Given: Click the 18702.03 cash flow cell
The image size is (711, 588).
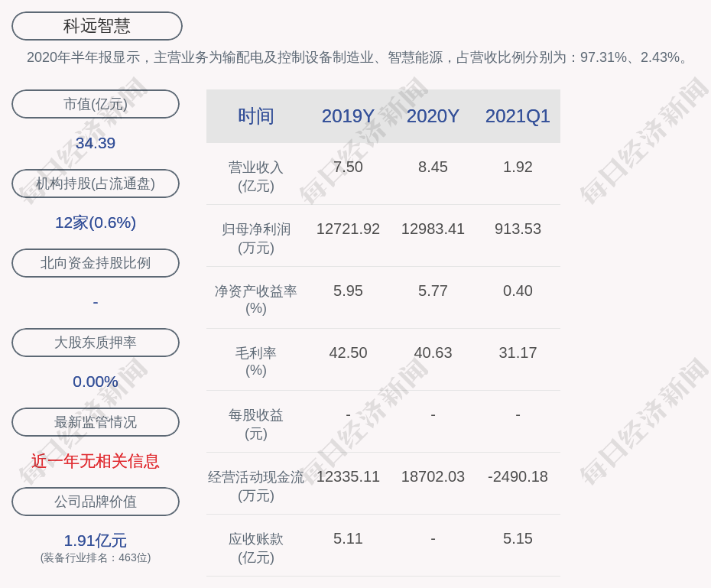Looking at the screenshot, I should click(433, 476).
